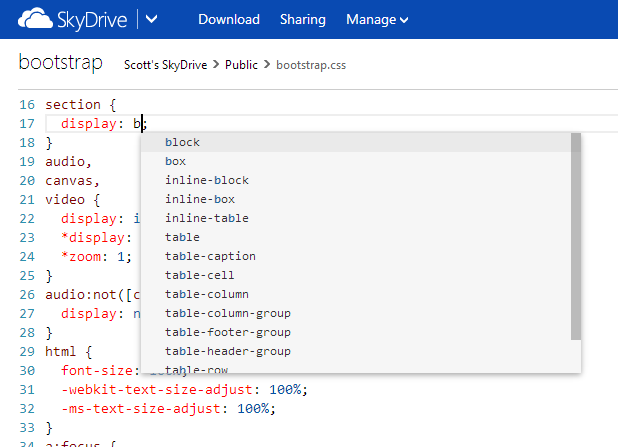Choose 'inline-block' autocomplete suggestion
Viewport: 618px width, 447px height.
point(356,180)
